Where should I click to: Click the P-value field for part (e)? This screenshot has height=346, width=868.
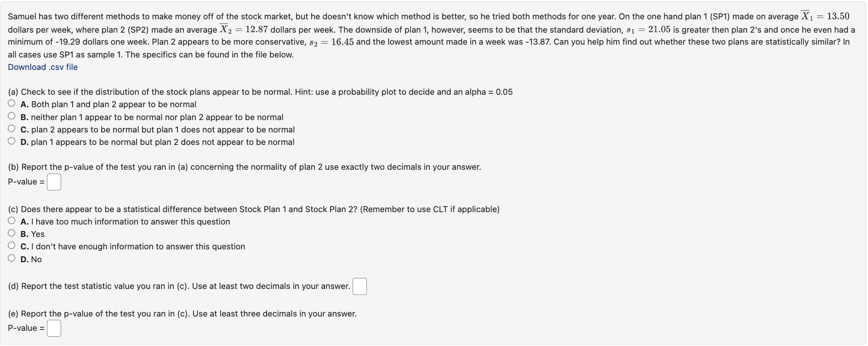54,328
